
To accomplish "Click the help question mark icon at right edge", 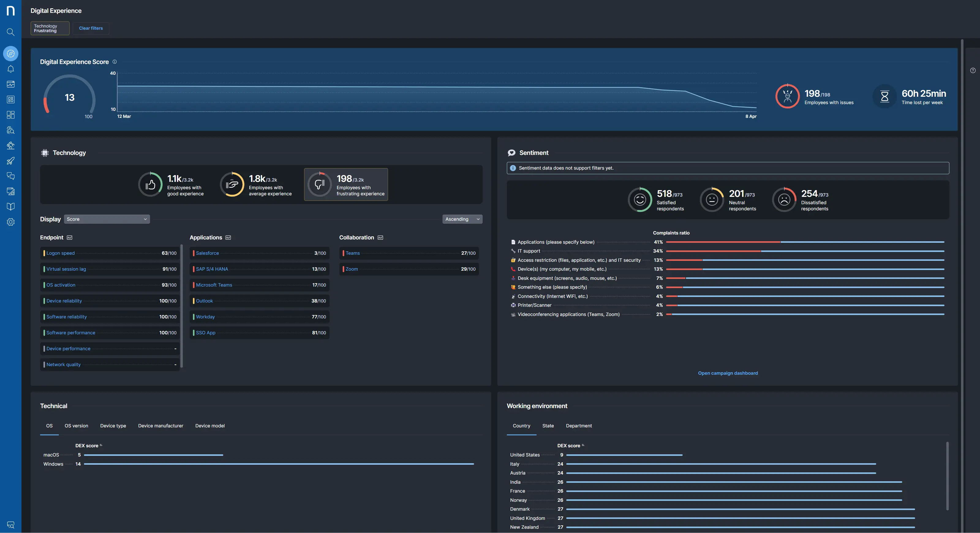I will pos(972,70).
